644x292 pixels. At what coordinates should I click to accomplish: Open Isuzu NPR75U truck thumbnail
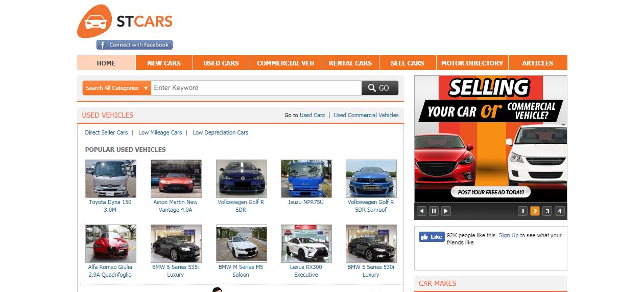tap(306, 178)
